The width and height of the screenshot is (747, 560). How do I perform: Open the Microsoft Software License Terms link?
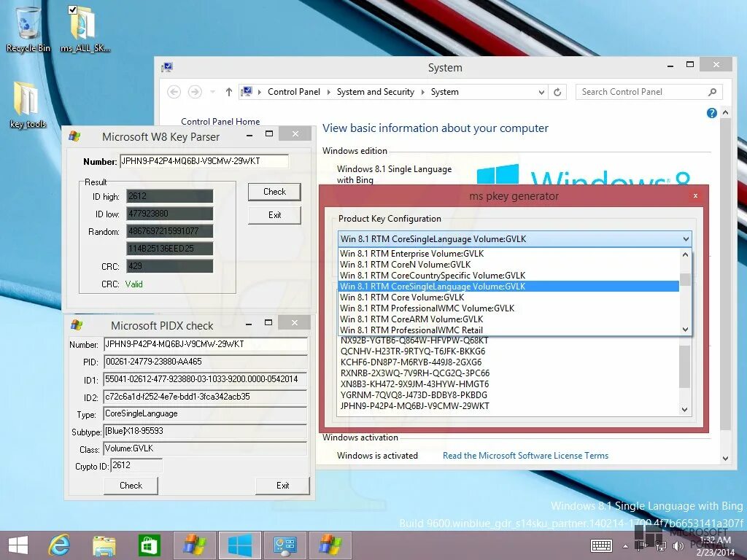(x=525, y=455)
